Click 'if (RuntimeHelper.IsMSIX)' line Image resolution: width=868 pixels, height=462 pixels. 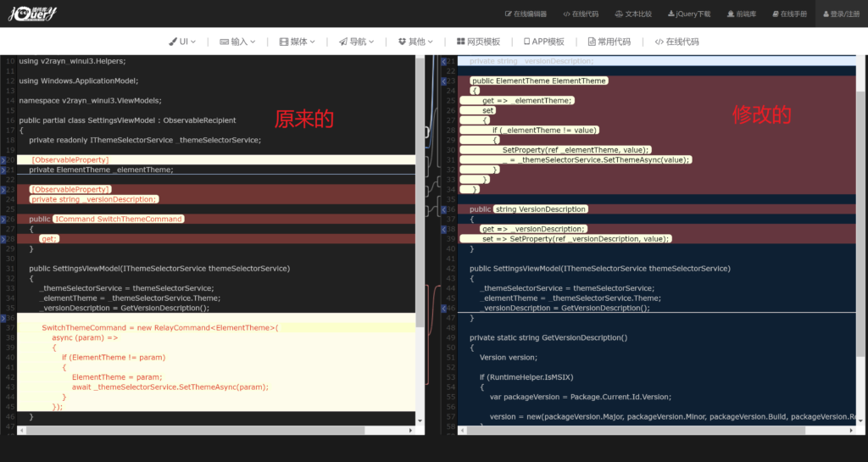[526, 377]
